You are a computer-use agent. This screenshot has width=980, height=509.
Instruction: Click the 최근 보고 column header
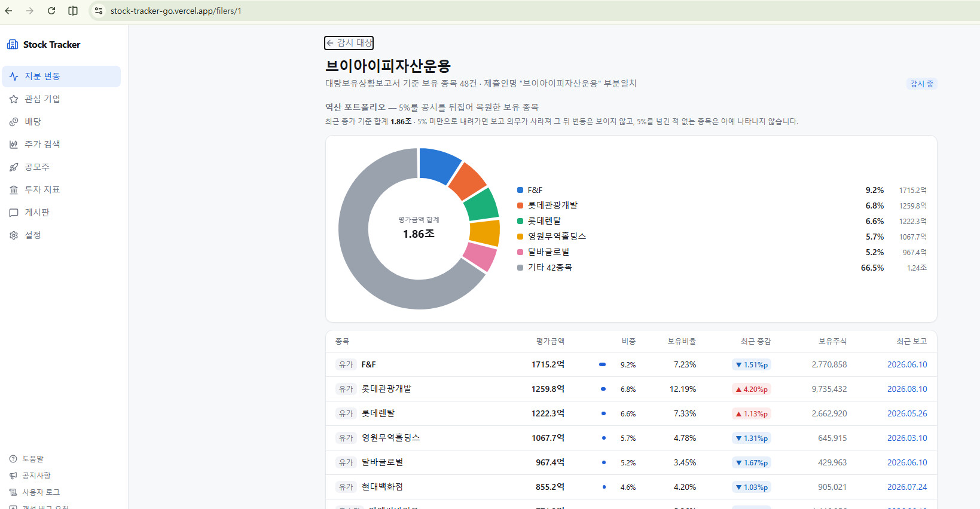point(911,341)
